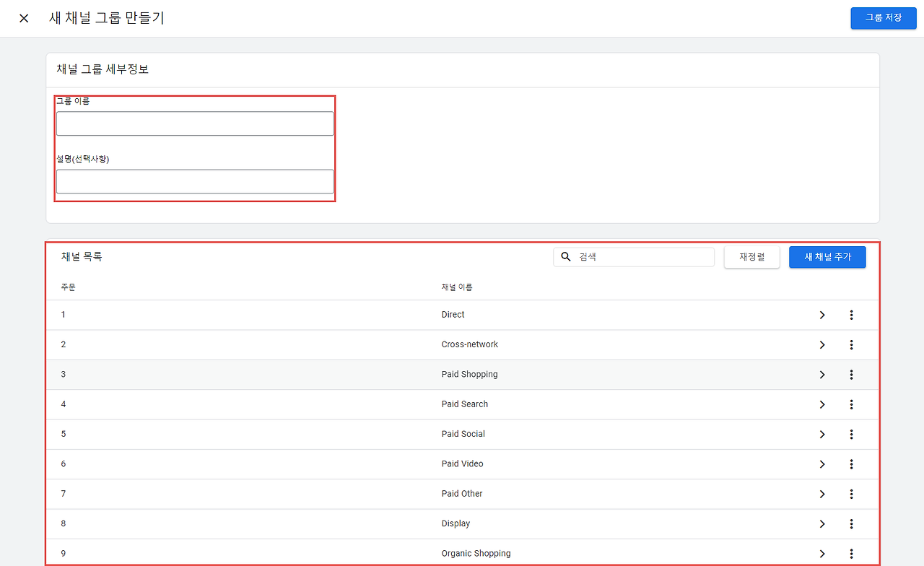Click the 채널 그룹 세부정보 heading
This screenshot has width=924, height=566.
click(x=103, y=69)
